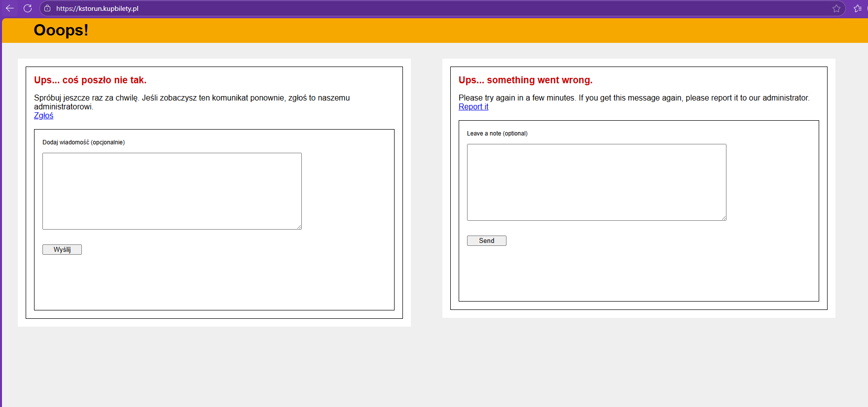Click the "Ooops!" page heading

(61, 30)
